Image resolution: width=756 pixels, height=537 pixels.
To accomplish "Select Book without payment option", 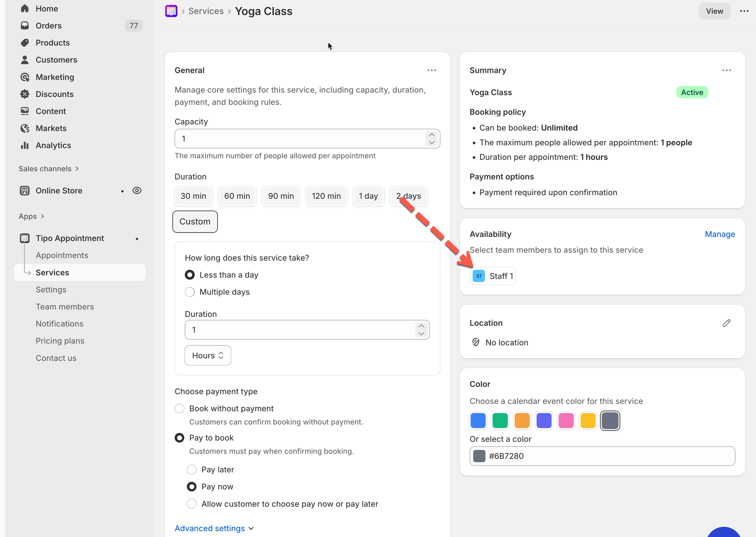I will (179, 408).
